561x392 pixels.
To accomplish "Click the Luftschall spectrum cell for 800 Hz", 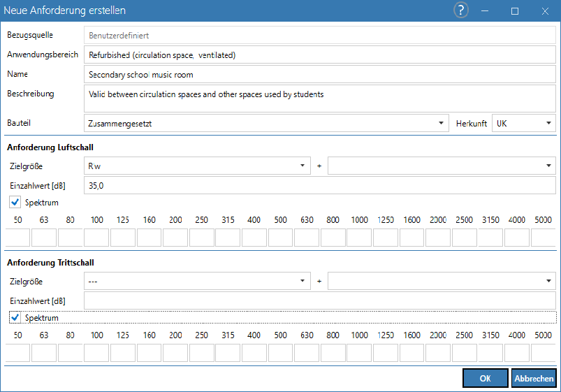I will pos(333,238).
